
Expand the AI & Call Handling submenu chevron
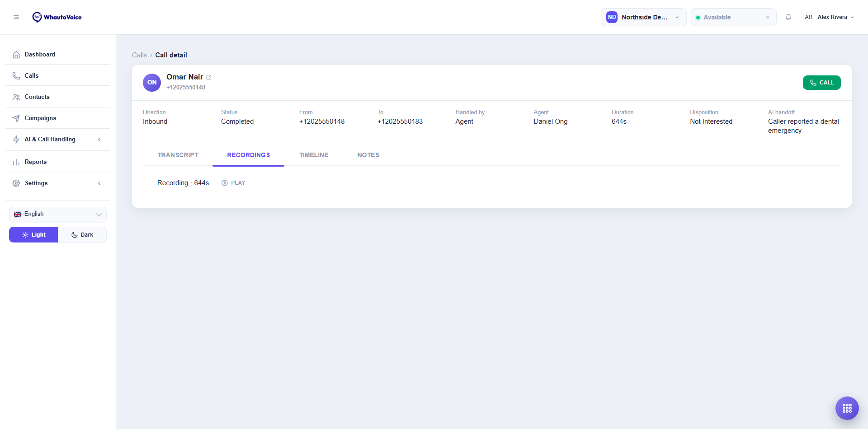(x=99, y=140)
